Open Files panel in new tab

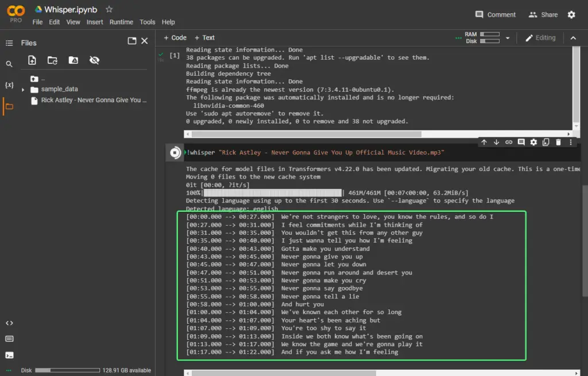(132, 41)
